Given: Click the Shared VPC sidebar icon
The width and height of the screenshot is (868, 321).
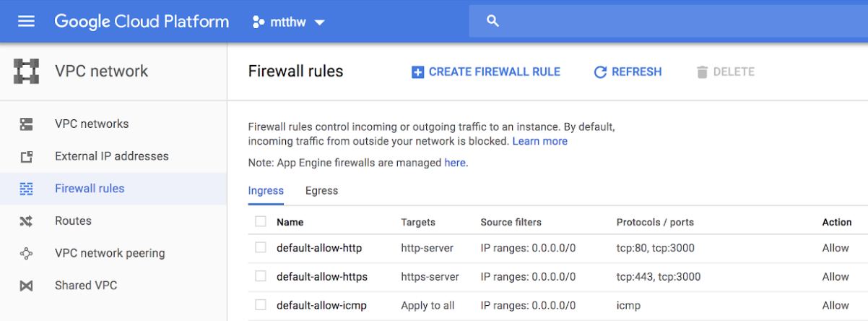Looking at the screenshot, I should click(x=27, y=286).
